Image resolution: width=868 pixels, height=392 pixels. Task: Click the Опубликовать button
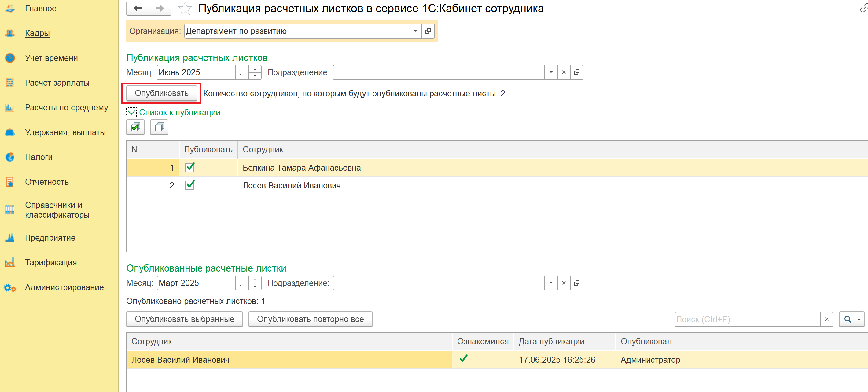point(162,93)
